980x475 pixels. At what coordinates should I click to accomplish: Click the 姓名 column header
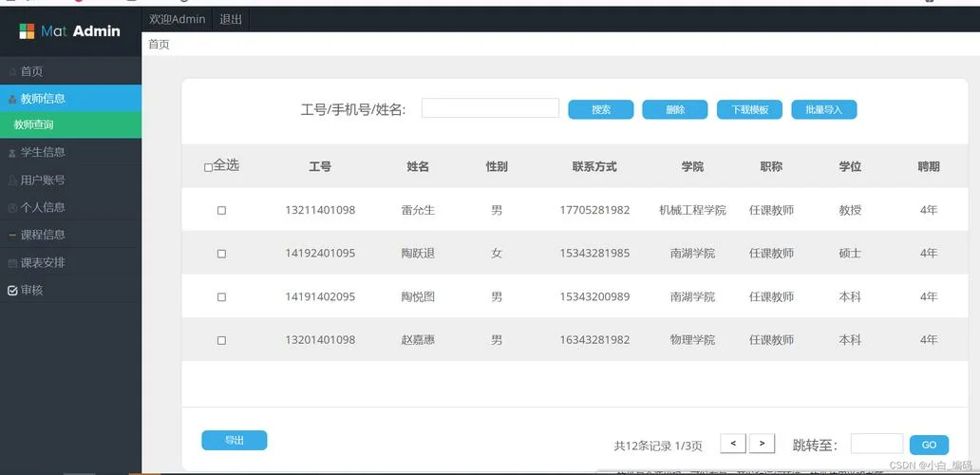418,167
